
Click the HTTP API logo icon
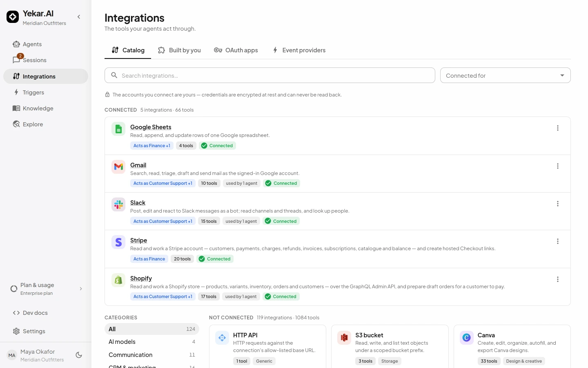coord(222,338)
